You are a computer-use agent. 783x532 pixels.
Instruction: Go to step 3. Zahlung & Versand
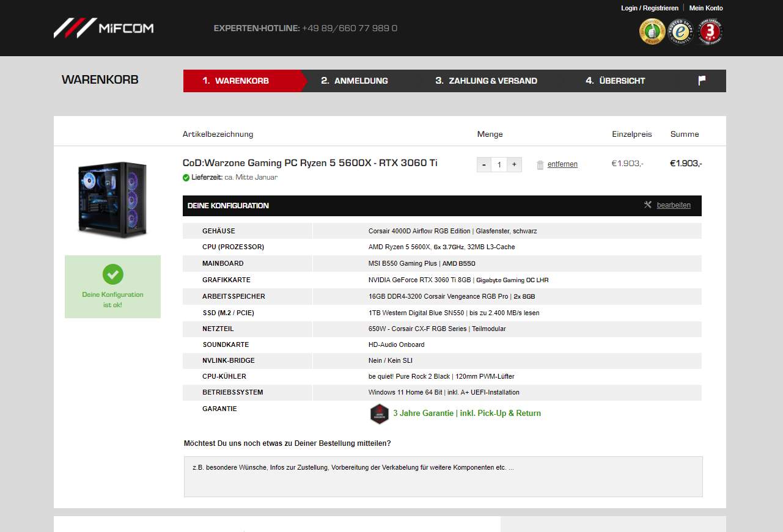[486, 81]
